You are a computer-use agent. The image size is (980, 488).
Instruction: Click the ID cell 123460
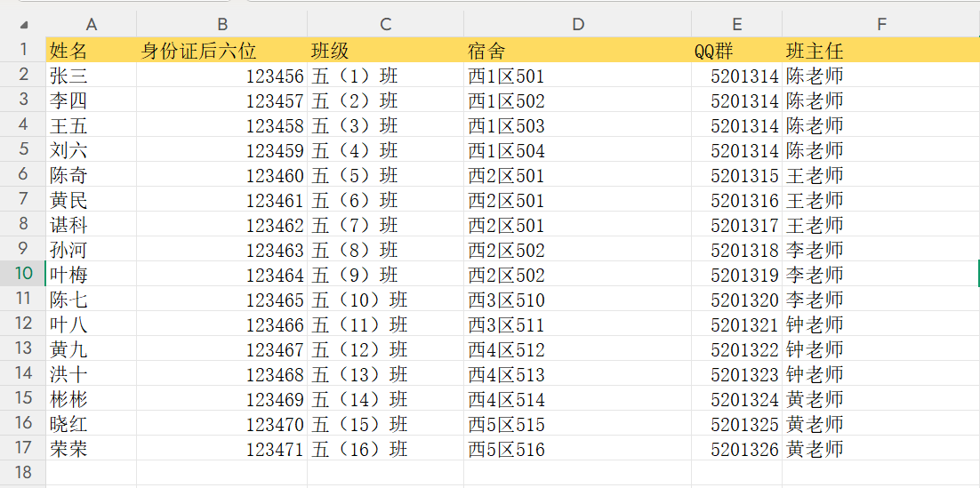221,175
